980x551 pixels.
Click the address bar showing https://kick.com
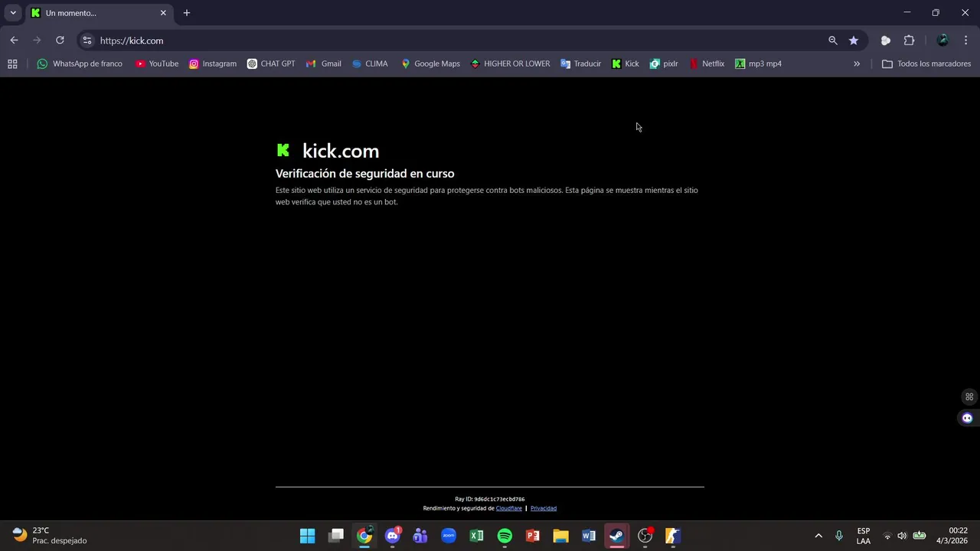459,41
